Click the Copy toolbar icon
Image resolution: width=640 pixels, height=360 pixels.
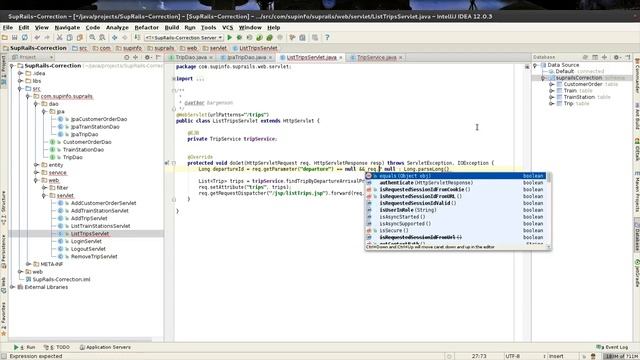(x=69, y=38)
